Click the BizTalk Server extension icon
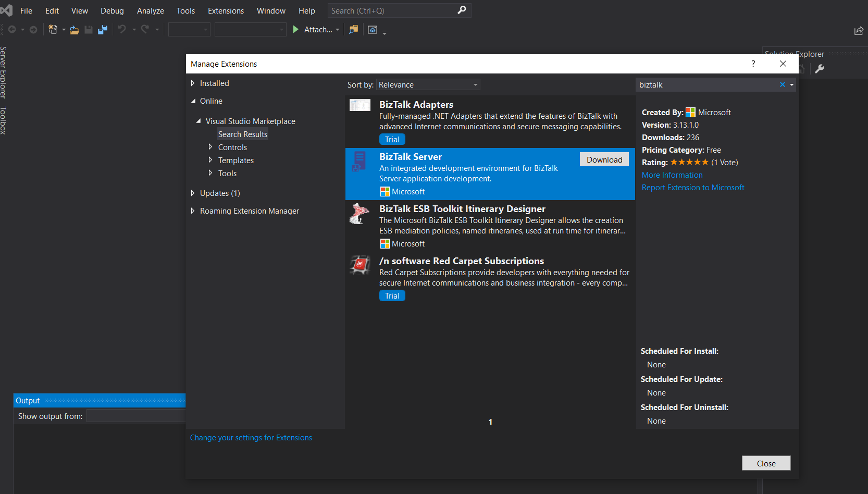Image resolution: width=868 pixels, height=494 pixels. coord(359,161)
